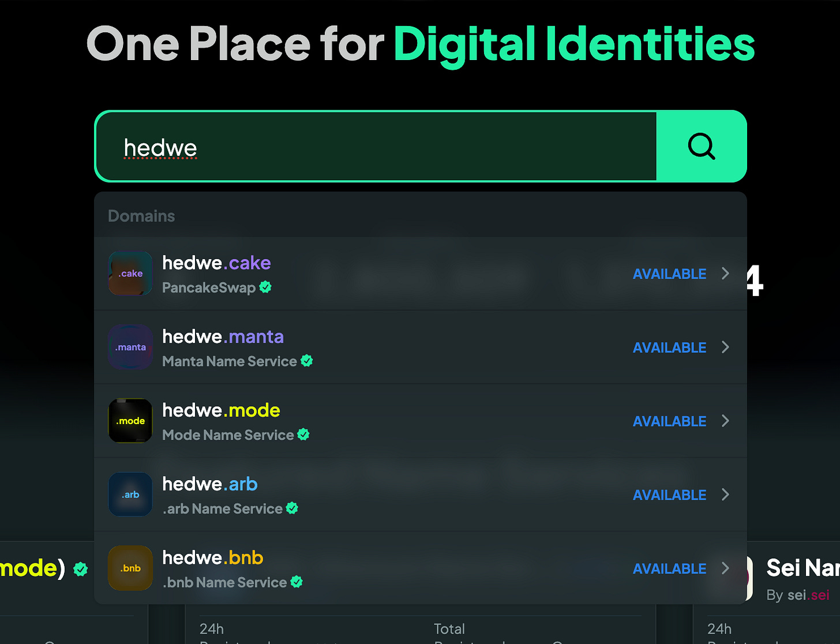
Task: Click the .arb Name Service label
Action: (x=223, y=509)
